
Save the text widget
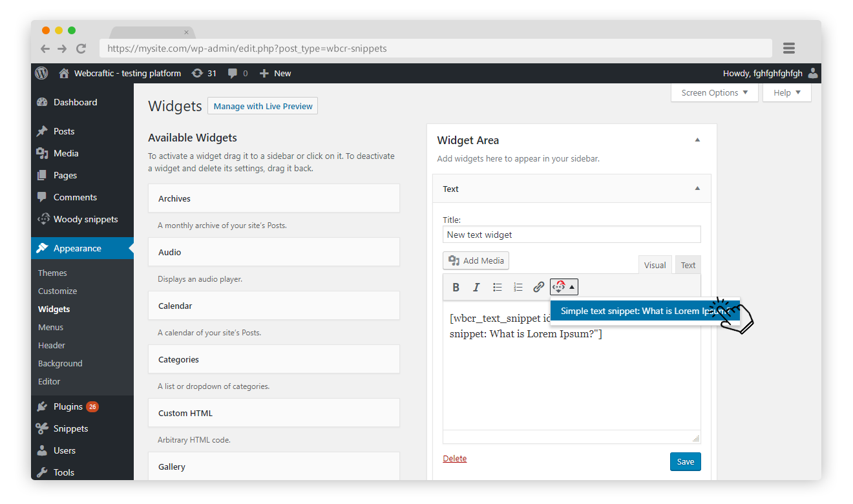click(686, 461)
